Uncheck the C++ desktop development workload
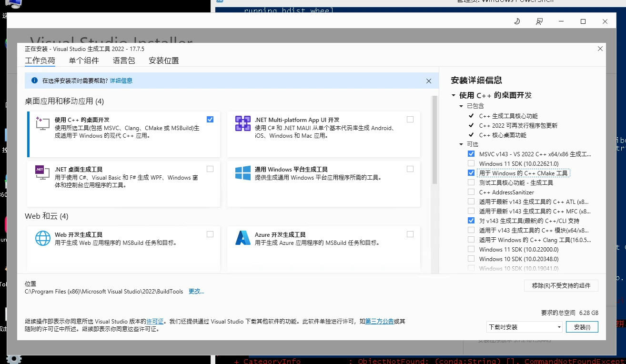The width and height of the screenshot is (626, 364). click(x=210, y=119)
